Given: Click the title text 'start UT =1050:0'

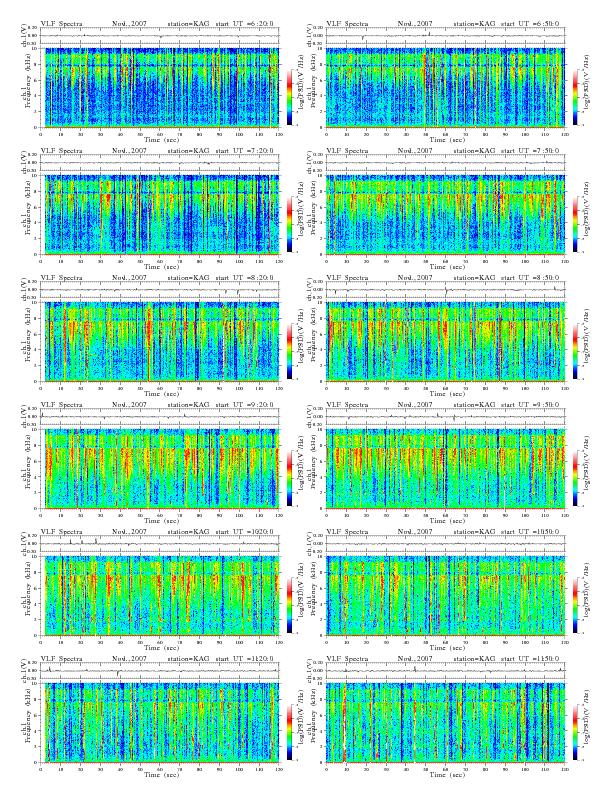Looking at the screenshot, I should (x=530, y=532).
